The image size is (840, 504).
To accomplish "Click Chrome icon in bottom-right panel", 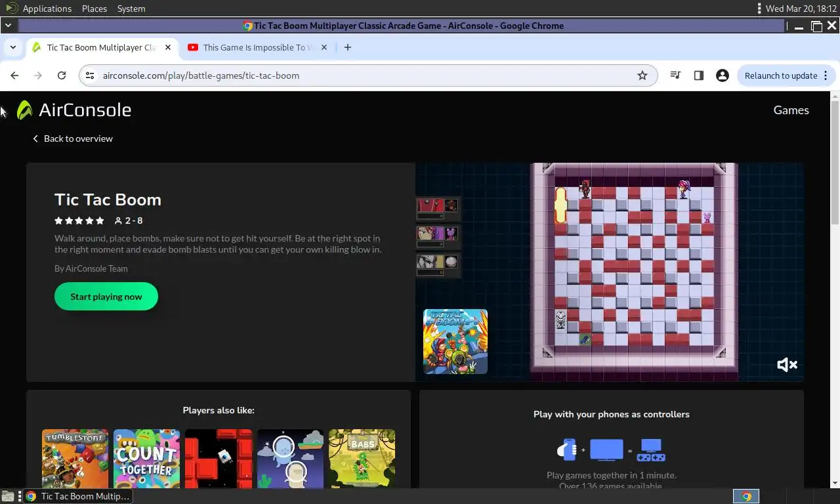I will tap(746, 496).
